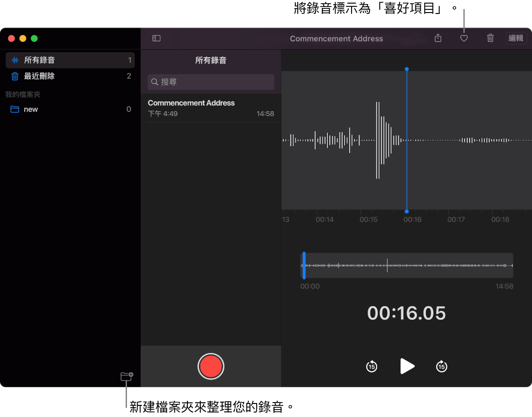Click the 編輯 button
This screenshot has height=417, width=532.
(516, 38)
